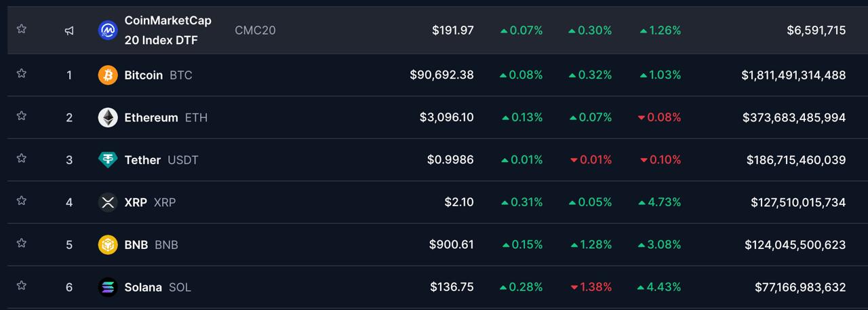Click the Bitcoin orange logo icon

coord(108,75)
